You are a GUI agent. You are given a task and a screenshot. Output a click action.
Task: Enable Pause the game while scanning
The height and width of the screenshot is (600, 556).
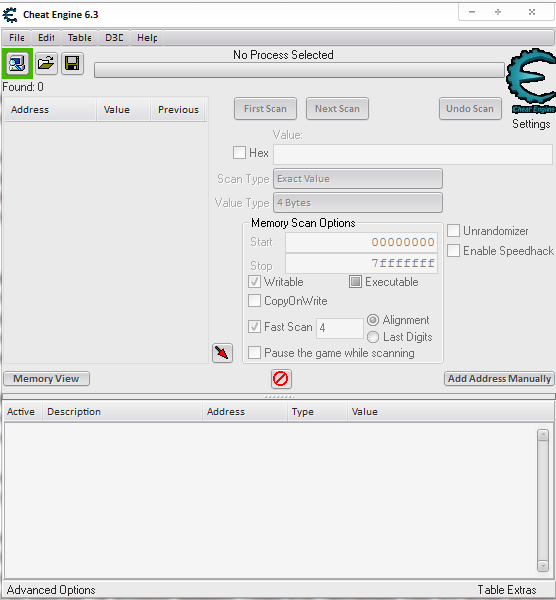tap(254, 352)
